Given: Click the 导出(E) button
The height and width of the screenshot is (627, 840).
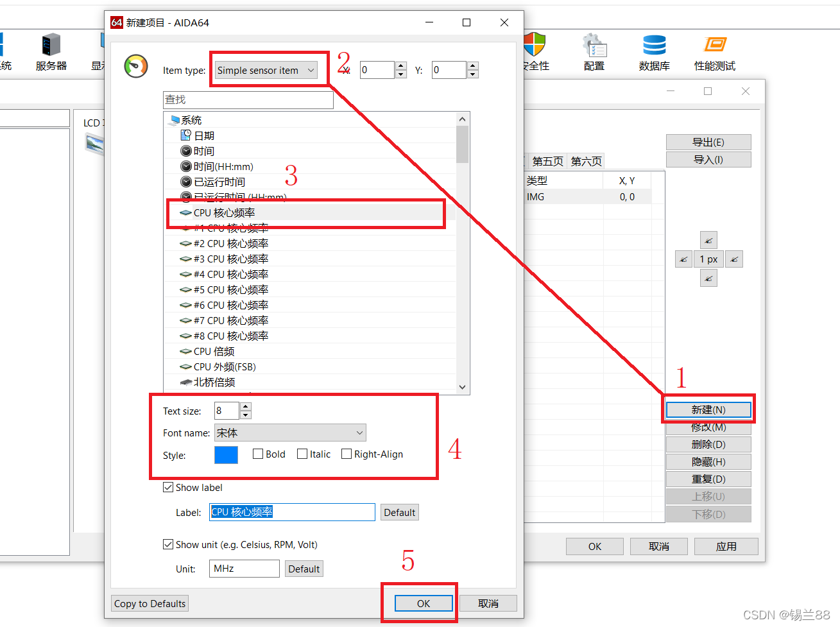Looking at the screenshot, I should point(708,142).
